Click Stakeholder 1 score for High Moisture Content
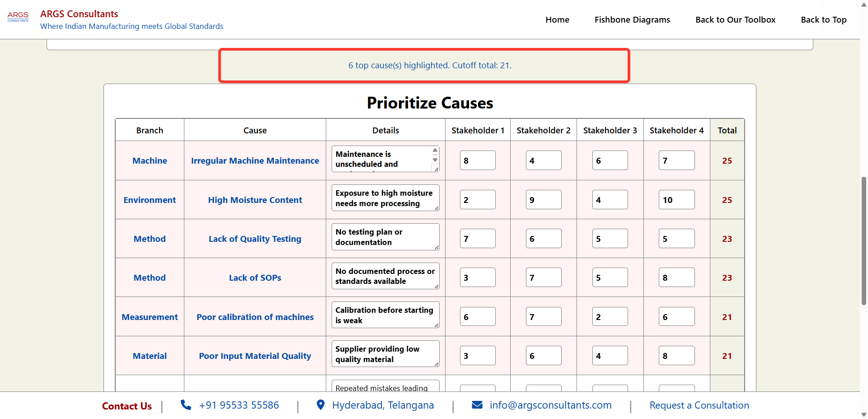 [478, 200]
